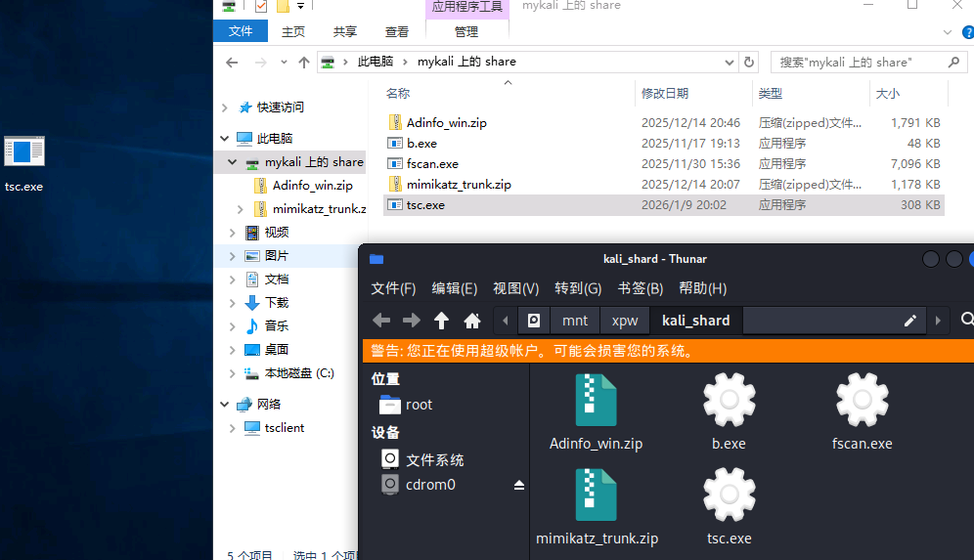The height and width of the screenshot is (560, 974).
Task: Refresh the Explorer address bar
Action: coord(749,63)
